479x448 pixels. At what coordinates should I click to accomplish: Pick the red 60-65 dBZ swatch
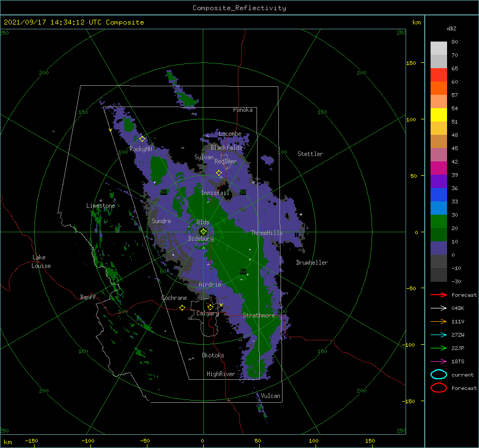click(x=439, y=75)
